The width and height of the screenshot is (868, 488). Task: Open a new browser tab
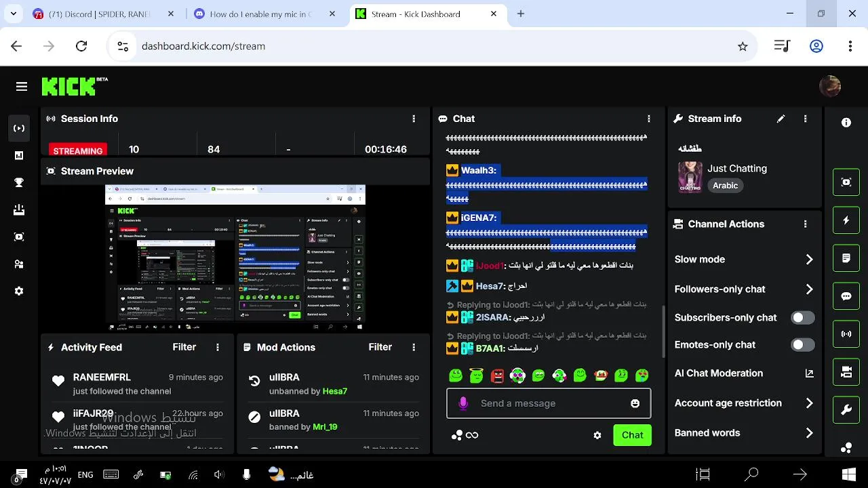tap(521, 14)
